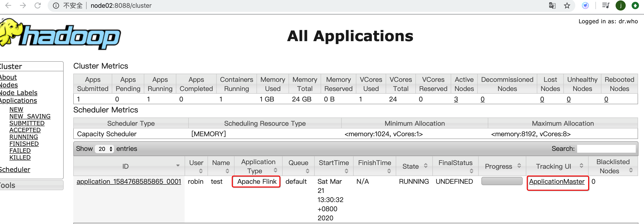Image resolution: width=644 pixels, height=224 pixels.
Task: Click the Rebooted Nodes count 0
Action: pos(606,99)
